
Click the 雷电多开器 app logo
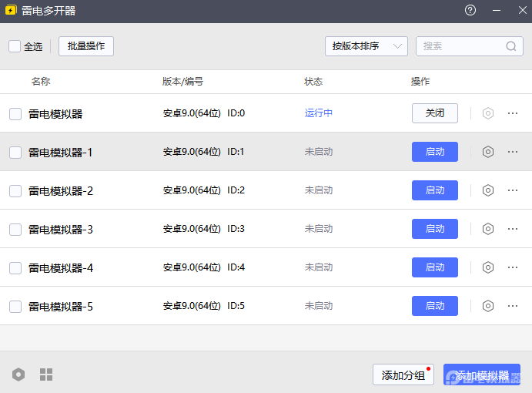[11, 10]
